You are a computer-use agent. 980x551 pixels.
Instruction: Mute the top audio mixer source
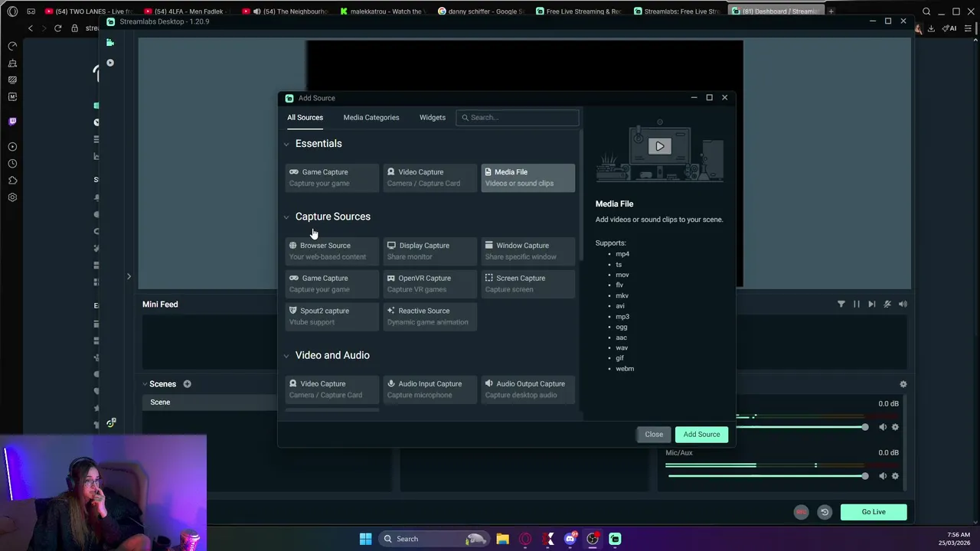tap(882, 427)
